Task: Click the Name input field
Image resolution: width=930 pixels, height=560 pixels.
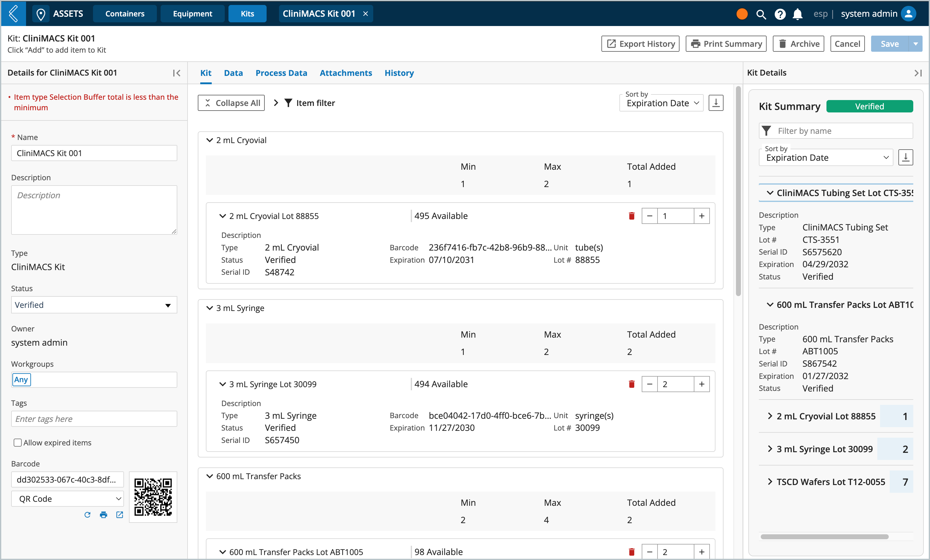Action: (94, 153)
